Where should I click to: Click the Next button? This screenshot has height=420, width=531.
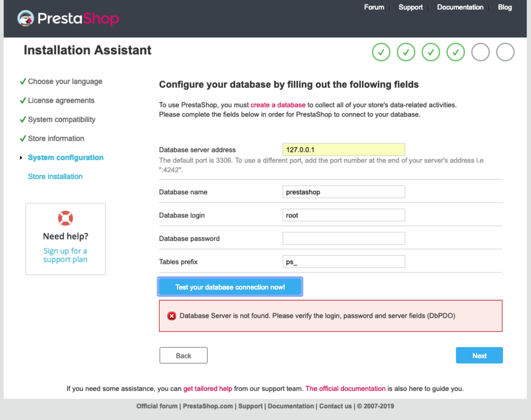click(x=479, y=356)
